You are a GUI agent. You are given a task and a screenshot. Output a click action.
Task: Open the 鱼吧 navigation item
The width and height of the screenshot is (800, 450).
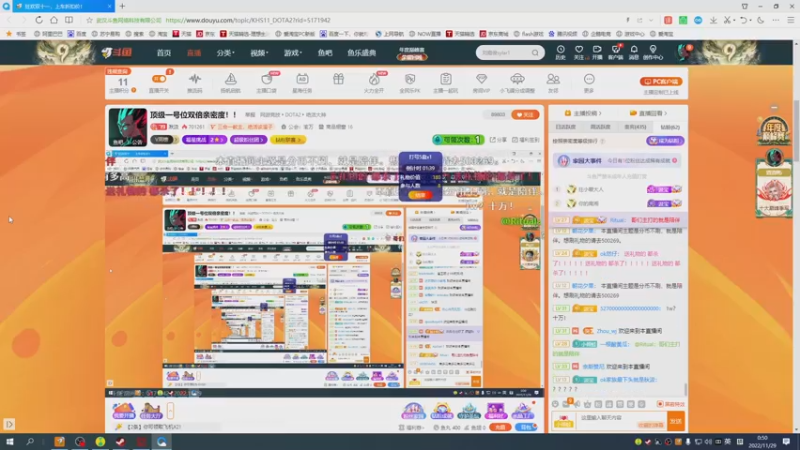[325, 53]
